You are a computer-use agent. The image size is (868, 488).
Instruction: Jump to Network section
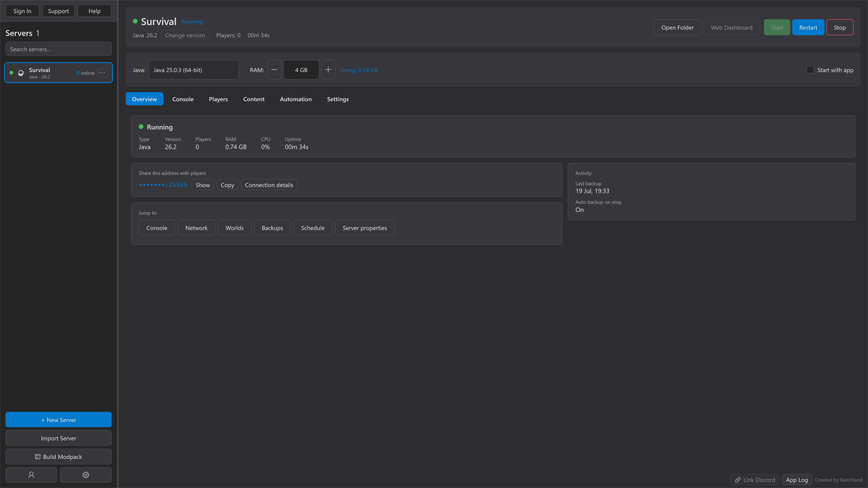pos(196,228)
